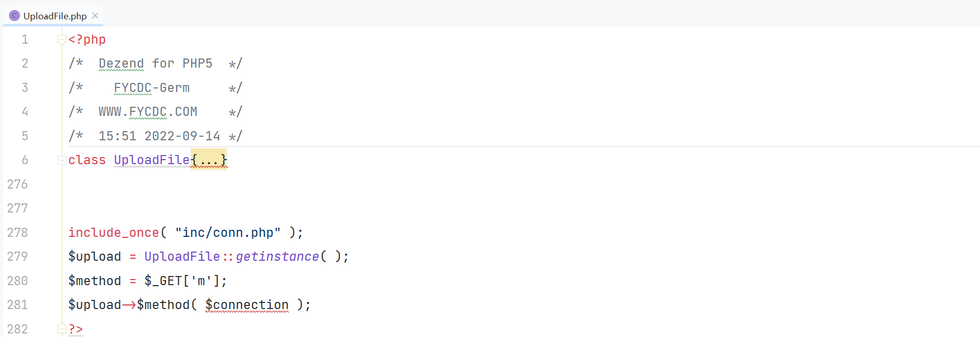Screen dimensions: 980x337
Task: Click the include_once keyword
Action: coord(114,232)
